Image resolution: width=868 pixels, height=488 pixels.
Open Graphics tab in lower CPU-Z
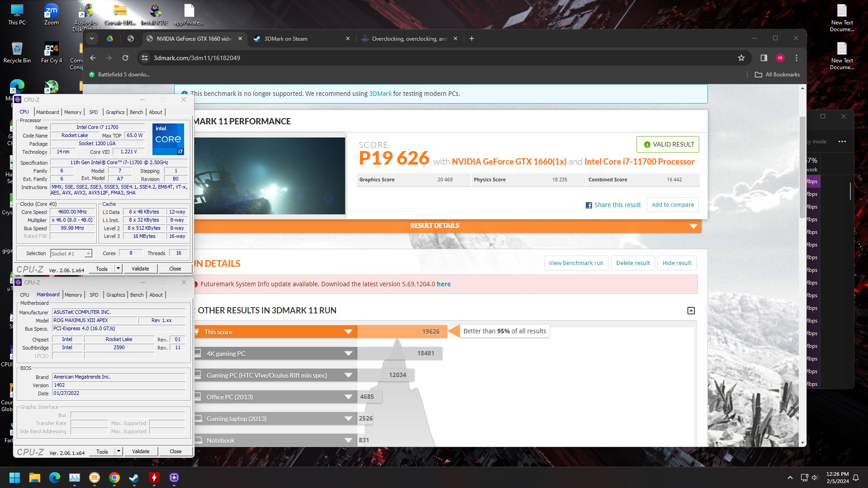(115, 295)
